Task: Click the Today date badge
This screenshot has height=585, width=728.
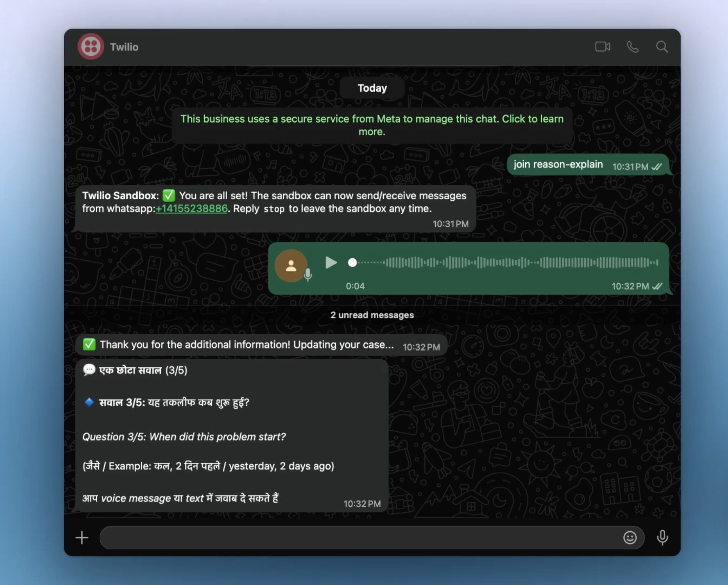Action: pyautogui.click(x=372, y=88)
